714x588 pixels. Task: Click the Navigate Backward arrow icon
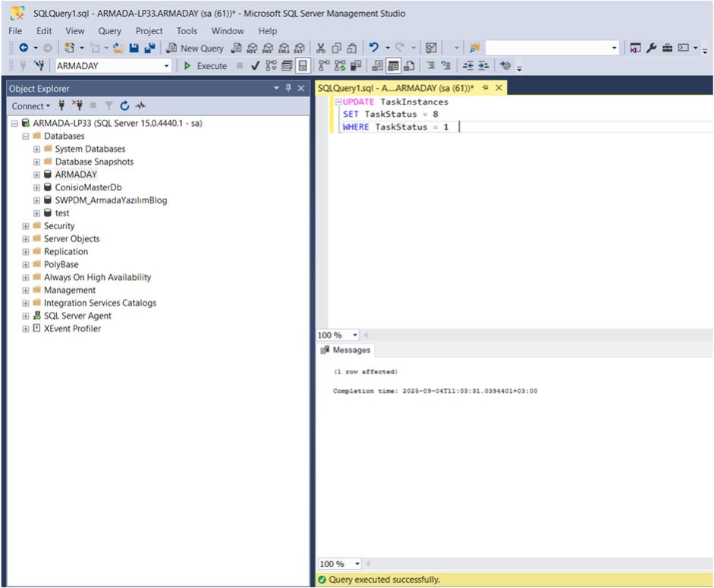coord(24,48)
